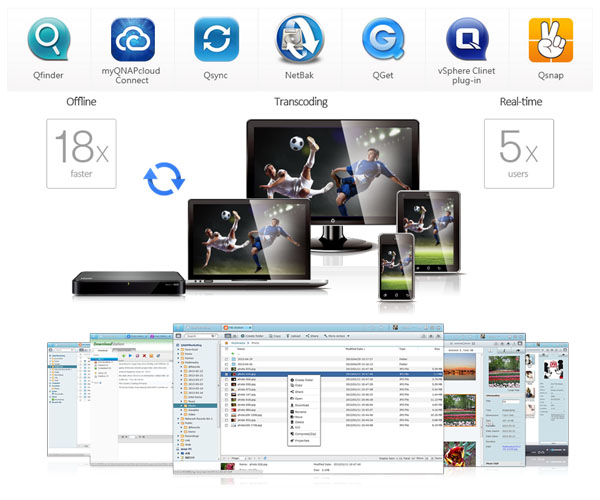600x500 pixels.
Task: Click the Mickey and Minnie album art
Action: click(553, 369)
